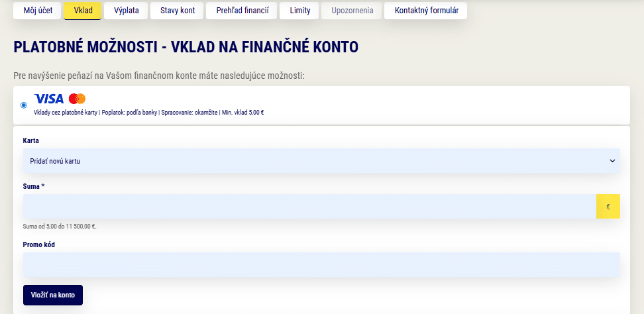Click the Platobné možnosti page heading
Screen dimensions: 644x314
point(186,47)
